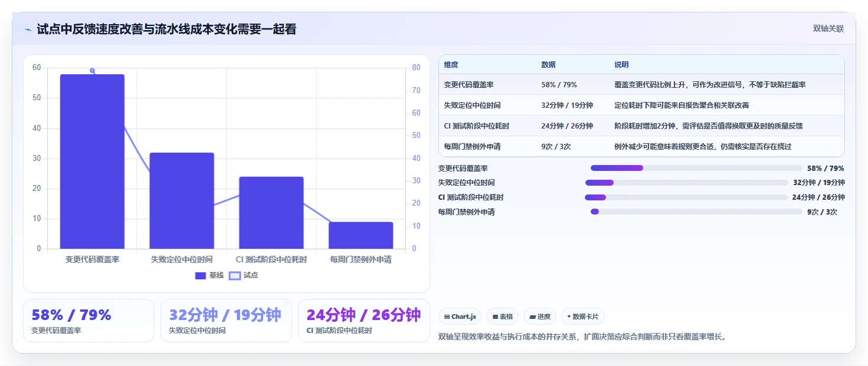Screen dimensions: 868x366
Task: Click the 数据卡片 tag
Action: [582, 316]
